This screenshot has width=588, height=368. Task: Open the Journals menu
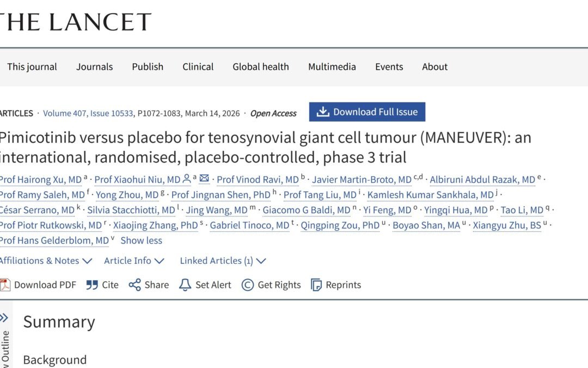click(x=94, y=67)
